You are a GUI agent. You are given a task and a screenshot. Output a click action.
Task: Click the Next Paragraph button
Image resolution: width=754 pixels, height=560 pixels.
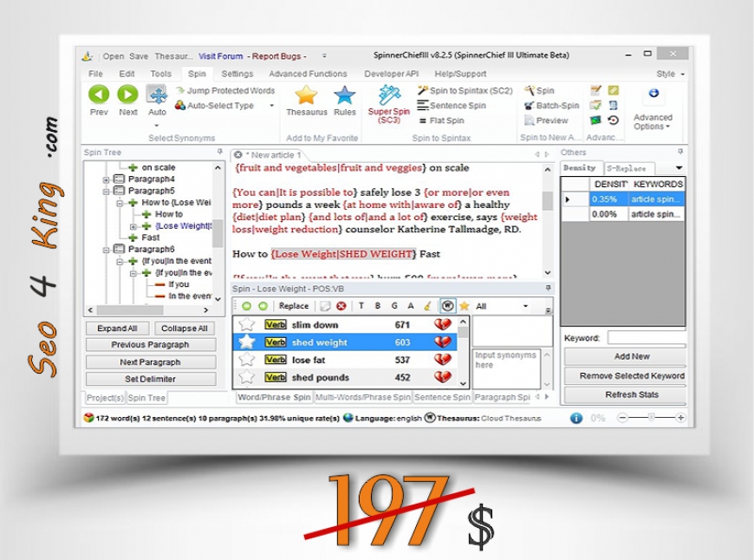(151, 362)
